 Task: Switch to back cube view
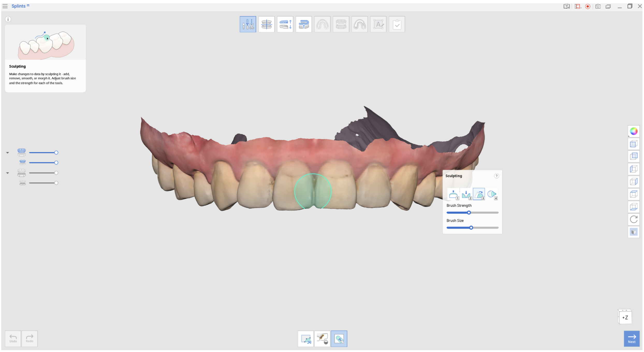(x=633, y=156)
